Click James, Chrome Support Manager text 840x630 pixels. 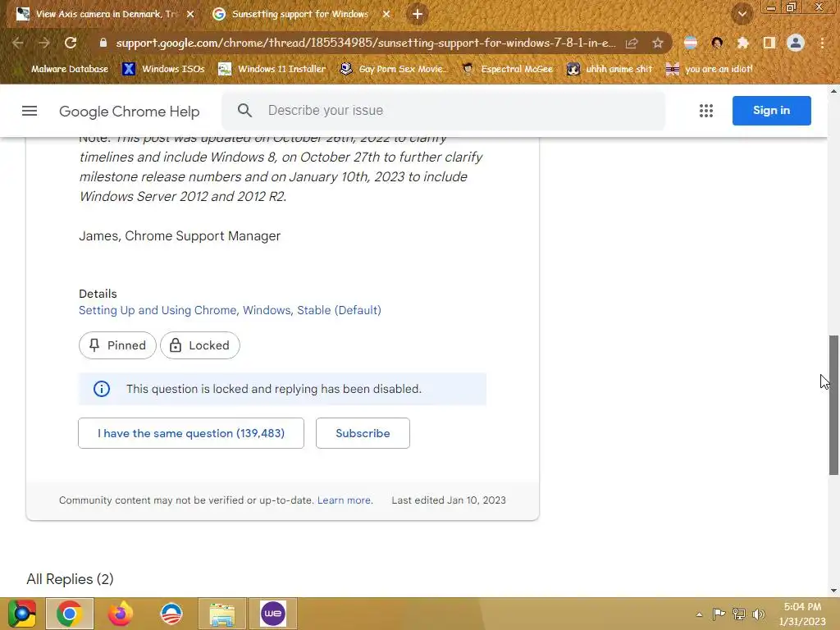[x=180, y=236]
